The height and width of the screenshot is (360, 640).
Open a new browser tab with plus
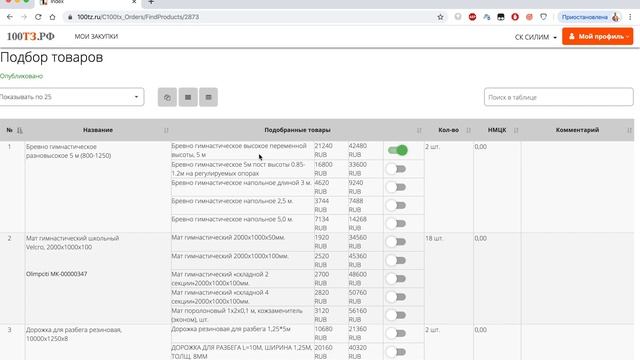(151, 2)
